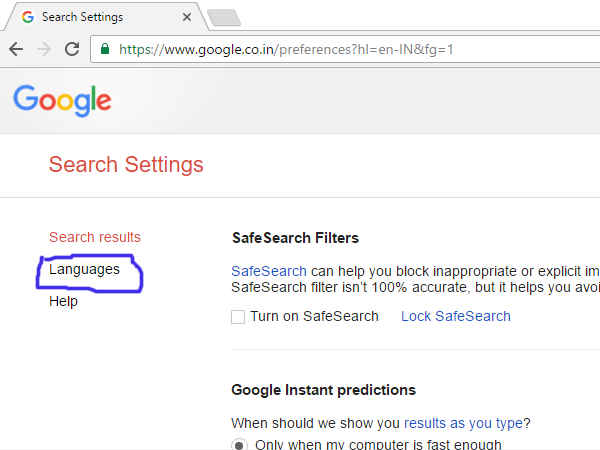Viewport: 600px width, 450px height.
Task: Select Search results in sidebar
Action: (x=95, y=237)
